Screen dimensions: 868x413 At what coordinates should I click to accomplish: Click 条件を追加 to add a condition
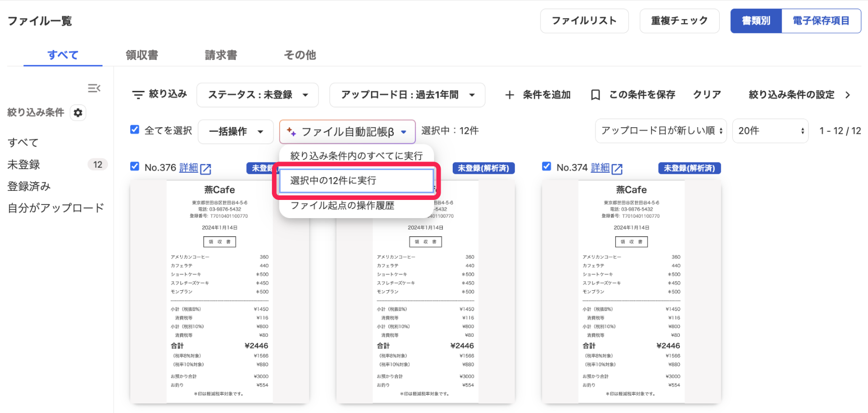(538, 95)
